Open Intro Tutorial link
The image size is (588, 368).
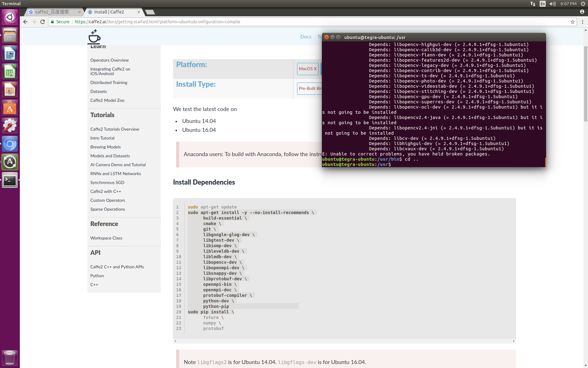pyautogui.click(x=102, y=138)
